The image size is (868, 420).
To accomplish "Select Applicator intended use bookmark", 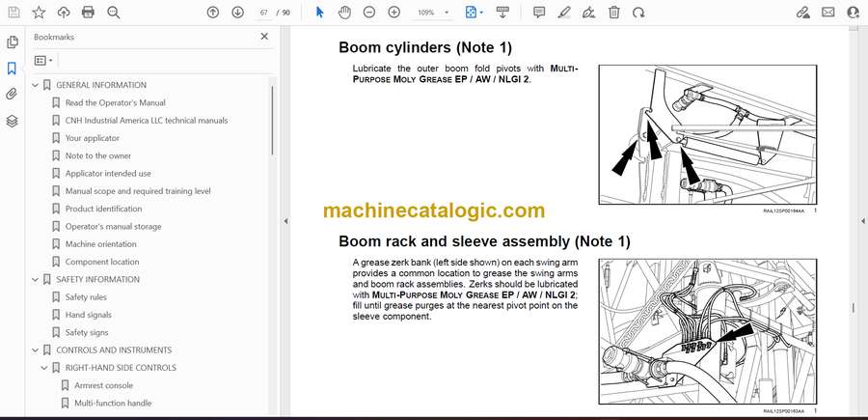I will [108, 174].
